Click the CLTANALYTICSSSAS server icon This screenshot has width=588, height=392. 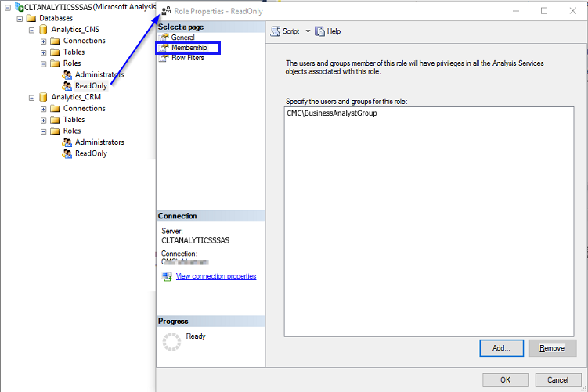coord(19,7)
